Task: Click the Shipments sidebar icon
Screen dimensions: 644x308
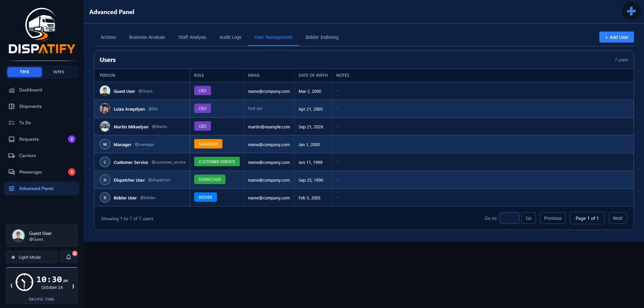Action: coord(12,107)
